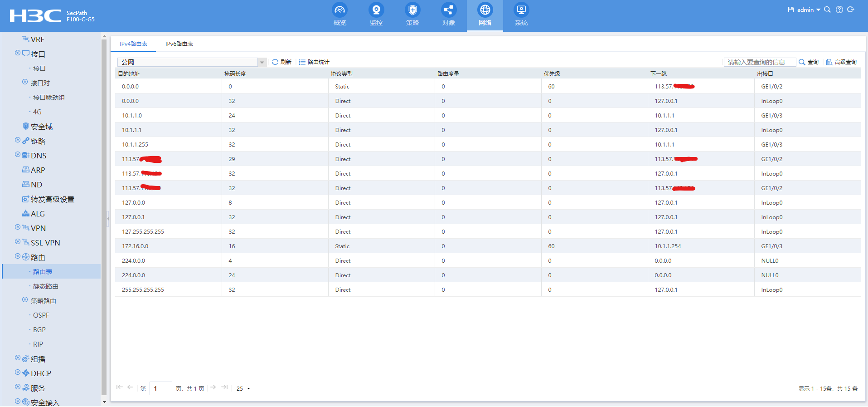Screen dimensions: 868x407
Task: Click the help question mark icon
Action: 839,10
